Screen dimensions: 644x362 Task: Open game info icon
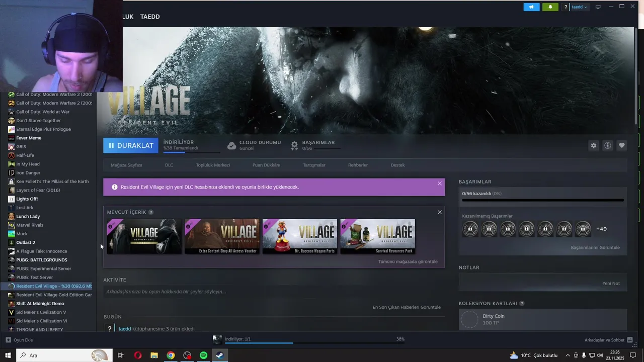[x=608, y=145]
